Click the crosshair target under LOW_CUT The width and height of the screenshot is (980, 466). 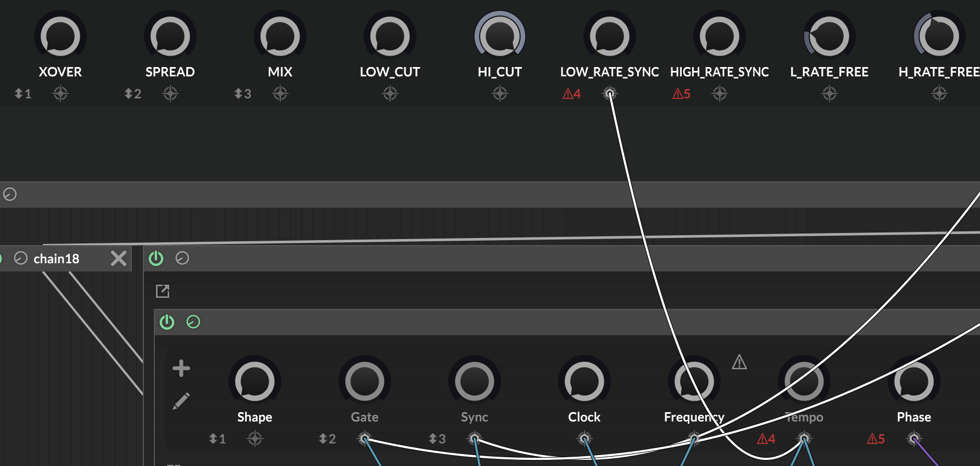click(x=390, y=94)
